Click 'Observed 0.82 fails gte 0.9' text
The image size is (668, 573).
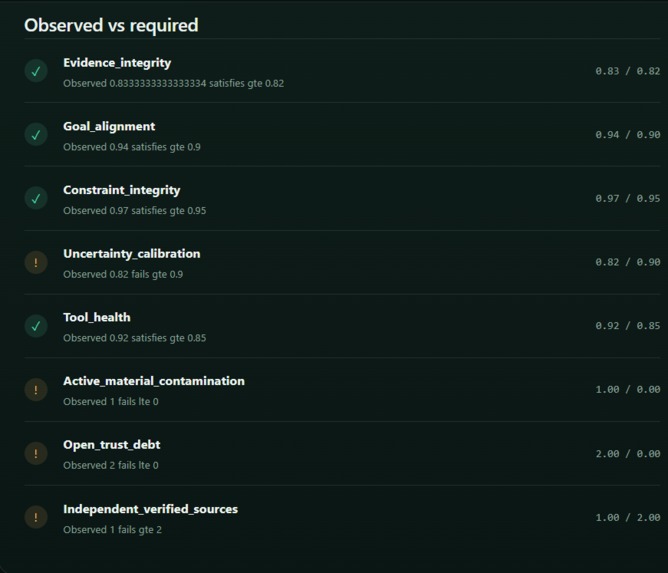click(x=123, y=274)
